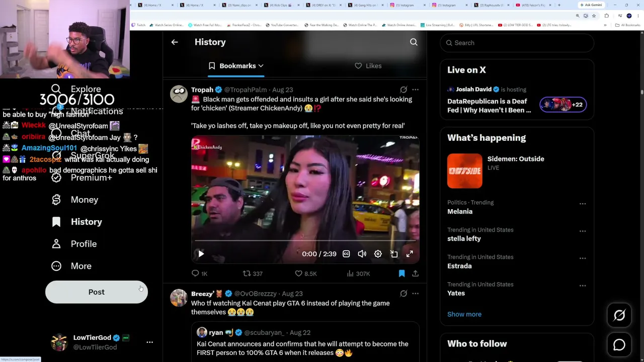Switch to the Gang Hits browser tab
The image size is (644, 362).
365,5
